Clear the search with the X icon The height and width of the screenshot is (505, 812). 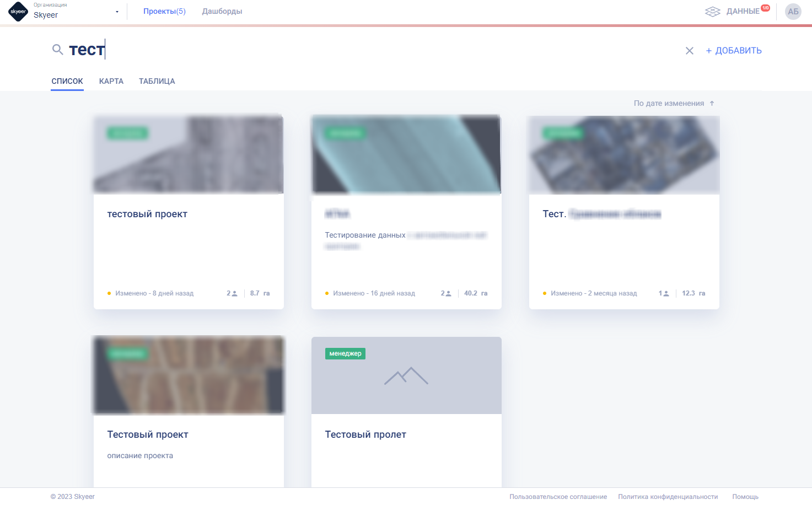pos(689,51)
